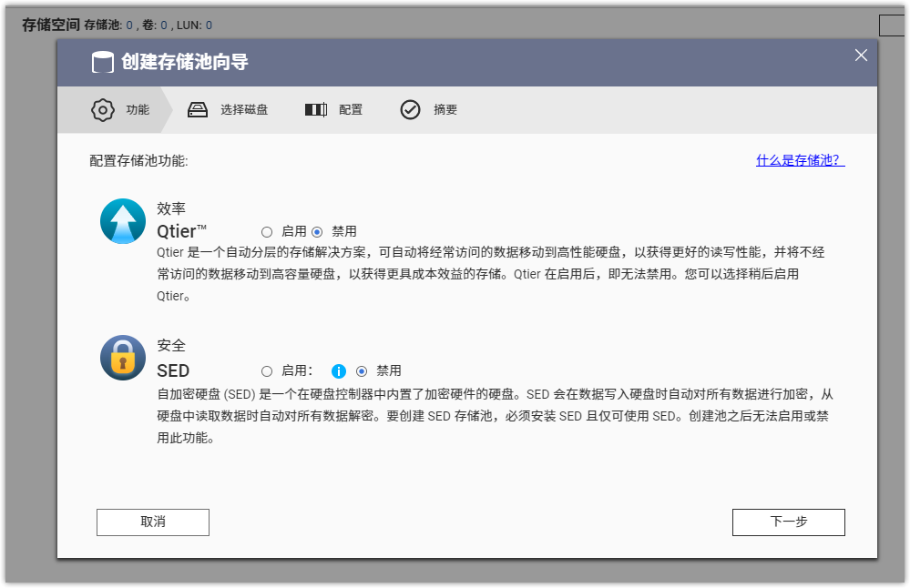Select 禁用 radio button for Qtier
910x588 pixels.
pos(317,232)
